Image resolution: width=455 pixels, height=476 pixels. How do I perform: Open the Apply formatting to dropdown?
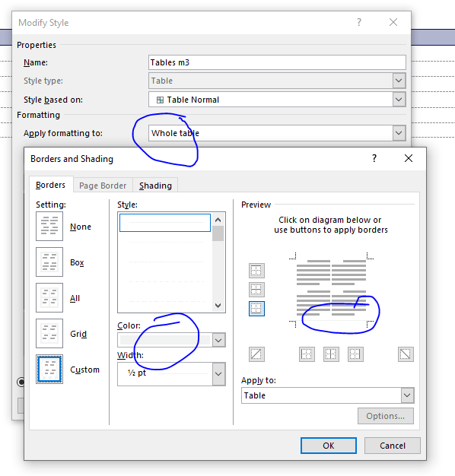click(399, 133)
